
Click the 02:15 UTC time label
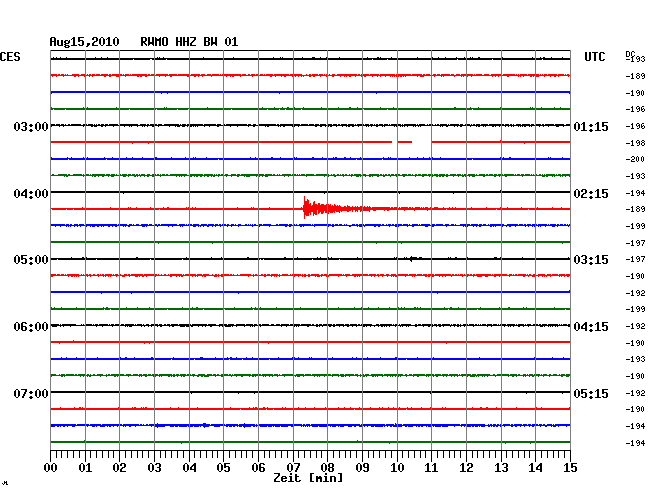[x=591, y=194]
